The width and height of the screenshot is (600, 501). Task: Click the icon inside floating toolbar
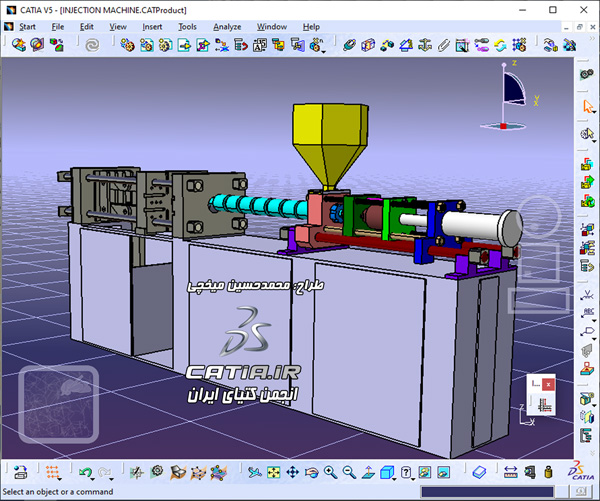pos(544,405)
